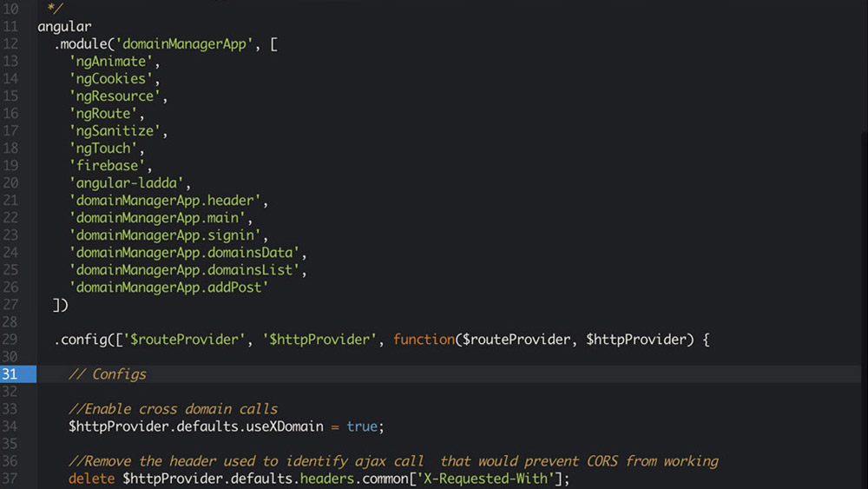Click the 'domainManagerApp.domainsList' string
Image resolution: width=868 pixels, height=489 pixels.
(x=184, y=270)
